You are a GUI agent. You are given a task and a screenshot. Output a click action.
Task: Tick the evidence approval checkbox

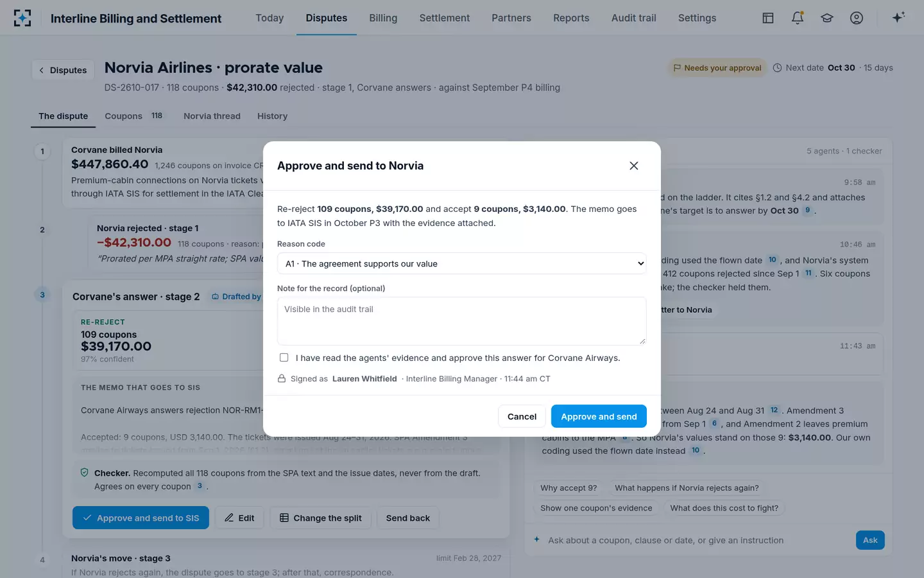pyautogui.click(x=284, y=358)
